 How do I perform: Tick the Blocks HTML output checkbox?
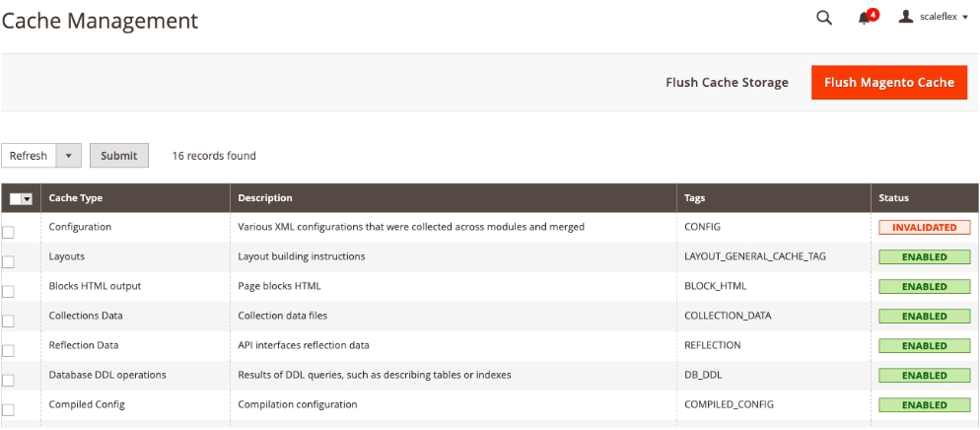(x=9, y=292)
